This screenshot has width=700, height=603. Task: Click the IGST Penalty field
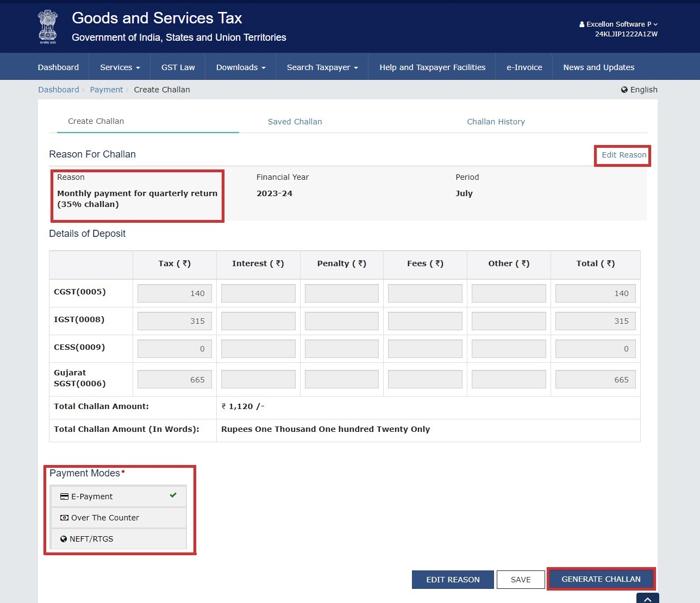(342, 321)
